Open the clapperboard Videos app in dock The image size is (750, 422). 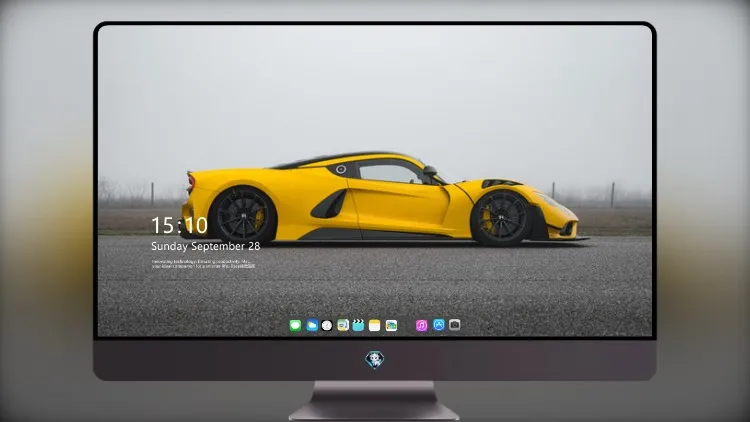coord(358,325)
